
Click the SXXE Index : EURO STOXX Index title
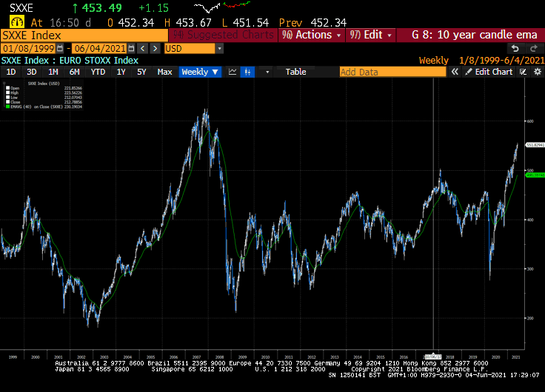70,61
